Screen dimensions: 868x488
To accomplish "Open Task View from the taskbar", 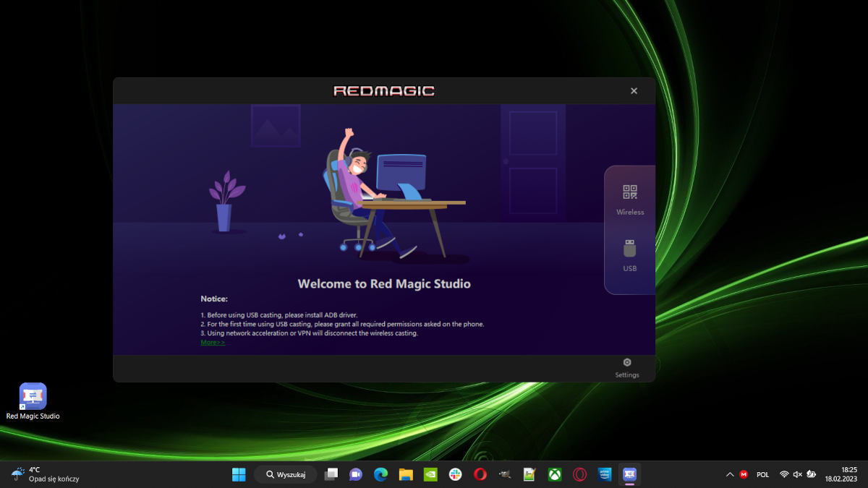I will tap(331, 474).
